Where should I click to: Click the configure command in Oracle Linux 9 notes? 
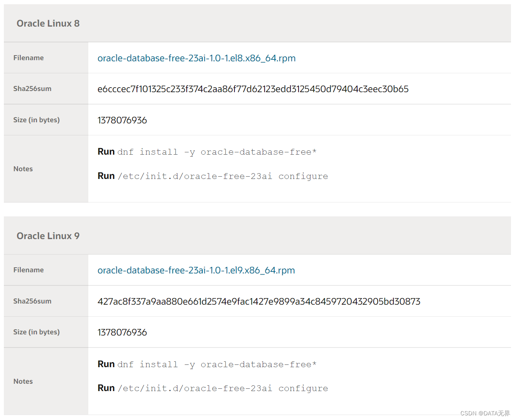[223, 388]
